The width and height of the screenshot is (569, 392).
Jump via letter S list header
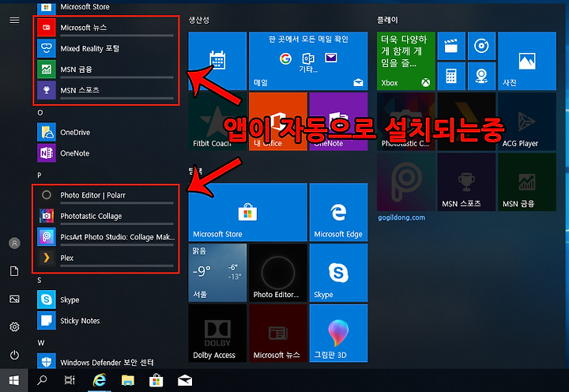[40, 281]
